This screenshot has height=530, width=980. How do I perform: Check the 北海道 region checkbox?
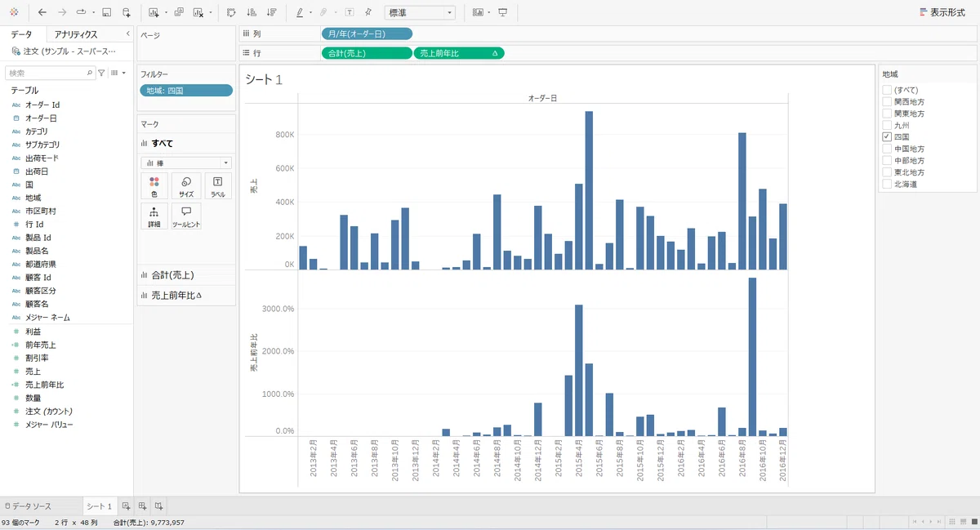click(887, 185)
